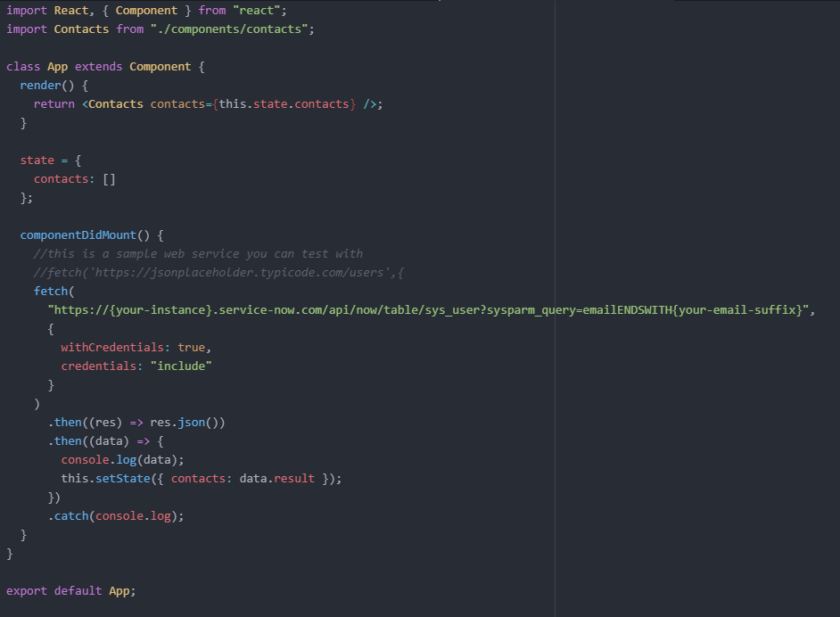This screenshot has height=617, width=840.
Task: Click the state = { declaration
Action: pyautogui.click(x=51, y=160)
